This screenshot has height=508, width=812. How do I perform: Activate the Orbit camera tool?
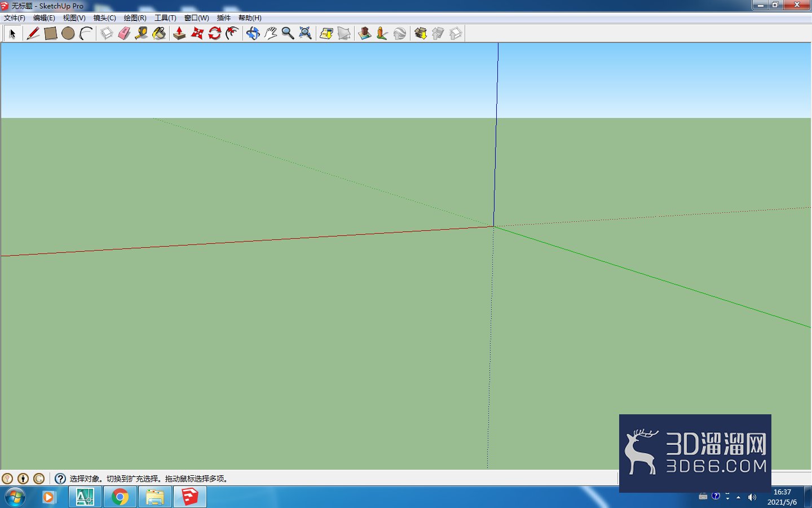(253, 33)
